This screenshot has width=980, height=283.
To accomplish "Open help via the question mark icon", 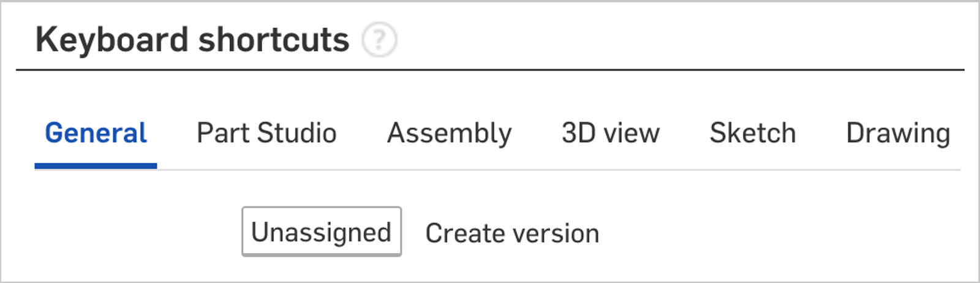I will (x=379, y=40).
